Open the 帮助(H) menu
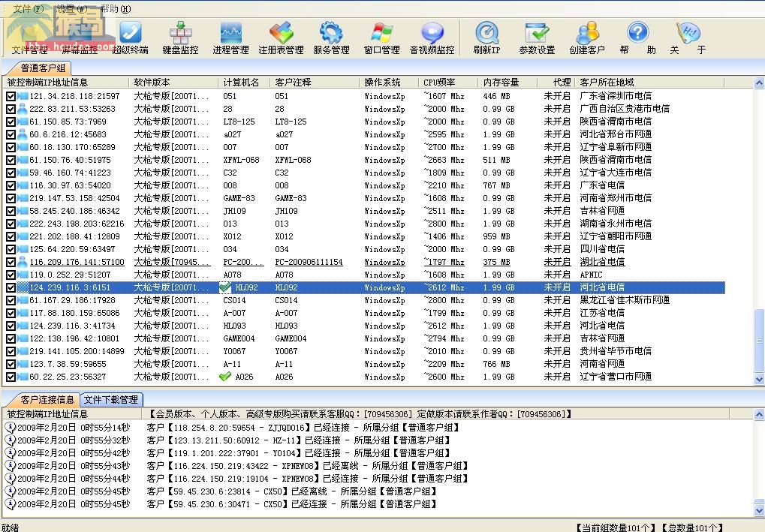The height and width of the screenshot is (532, 765). click(116, 9)
